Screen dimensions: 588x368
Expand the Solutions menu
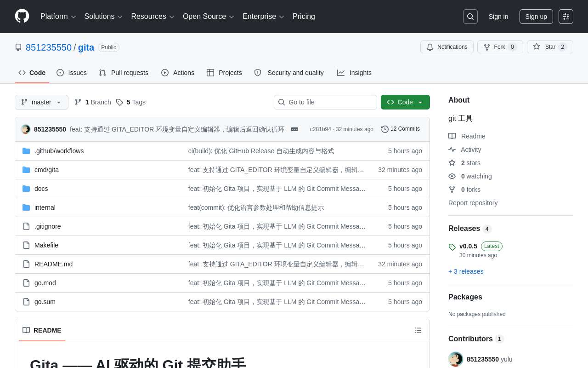pos(103,17)
